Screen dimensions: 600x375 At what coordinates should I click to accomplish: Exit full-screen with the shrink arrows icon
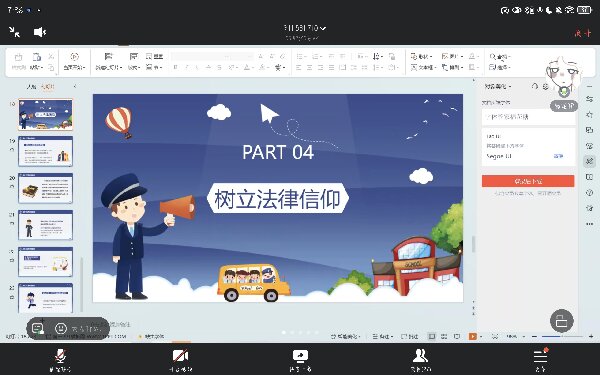15,32
